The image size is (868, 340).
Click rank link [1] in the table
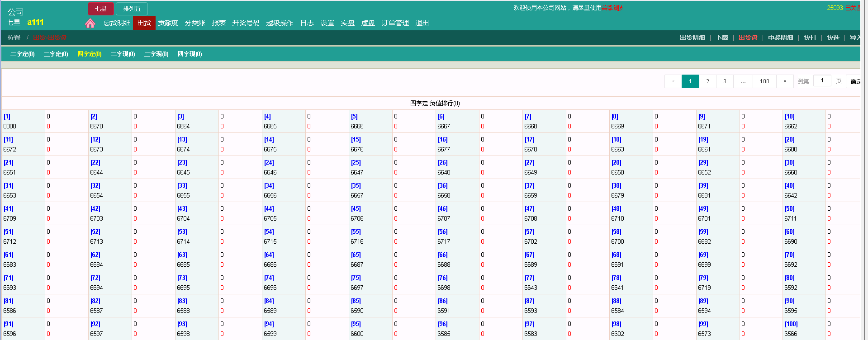pos(7,117)
